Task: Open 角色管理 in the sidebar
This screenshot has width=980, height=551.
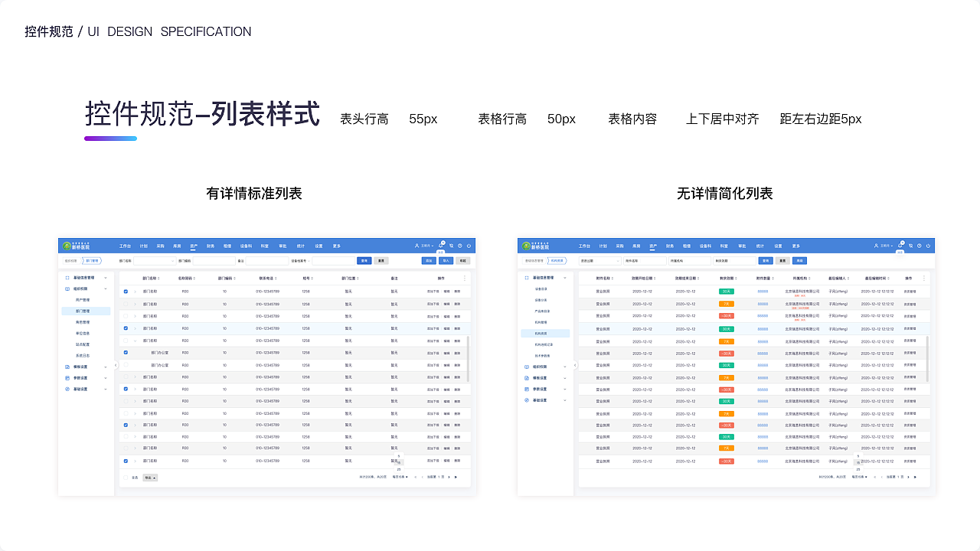Action: click(x=82, y=322)
